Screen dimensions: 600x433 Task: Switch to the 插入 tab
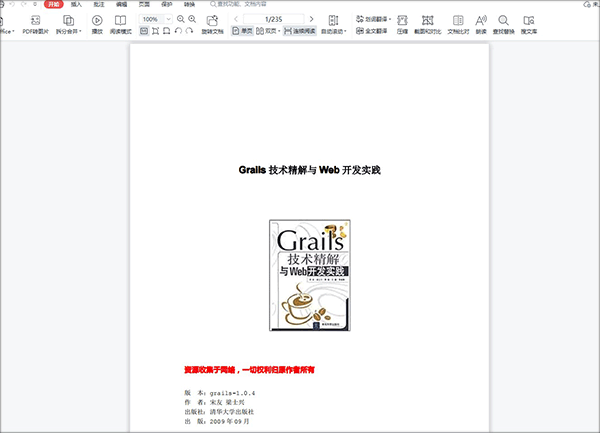[x=77, y=4]
